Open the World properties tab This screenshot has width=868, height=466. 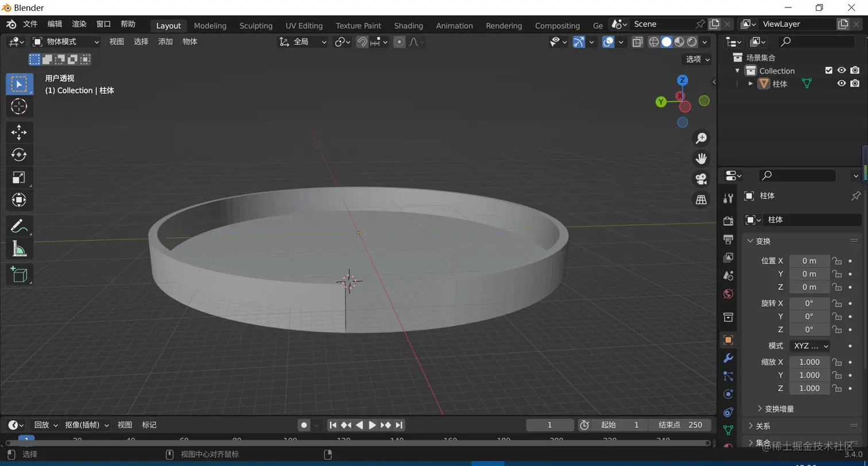[x=728, y=294]
